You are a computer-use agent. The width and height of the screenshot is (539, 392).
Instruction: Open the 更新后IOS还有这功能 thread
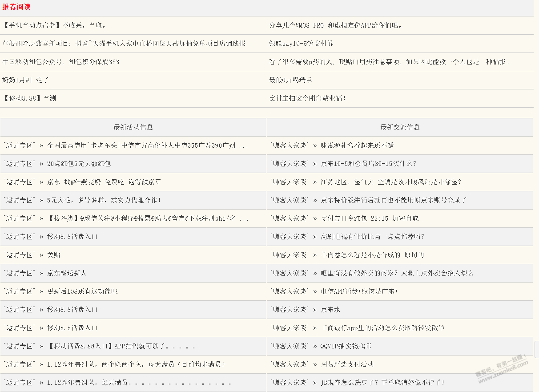[82, 291]
